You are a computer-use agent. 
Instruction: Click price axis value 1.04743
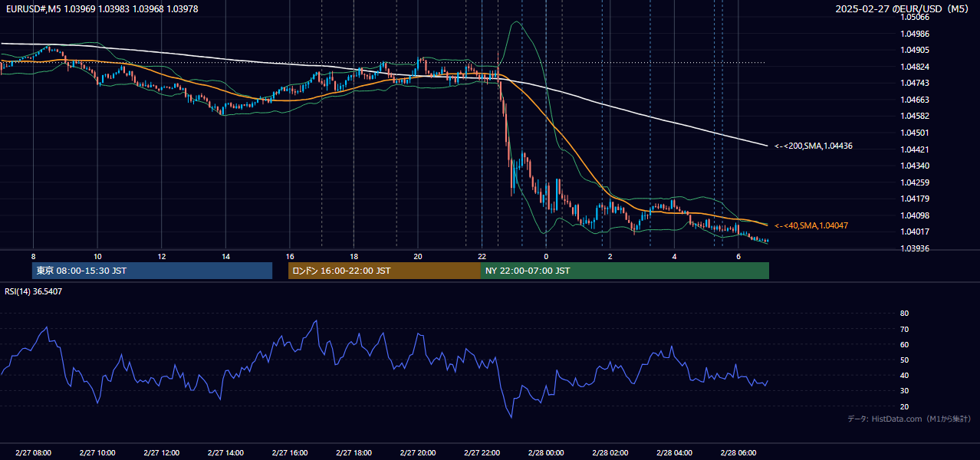915,83
